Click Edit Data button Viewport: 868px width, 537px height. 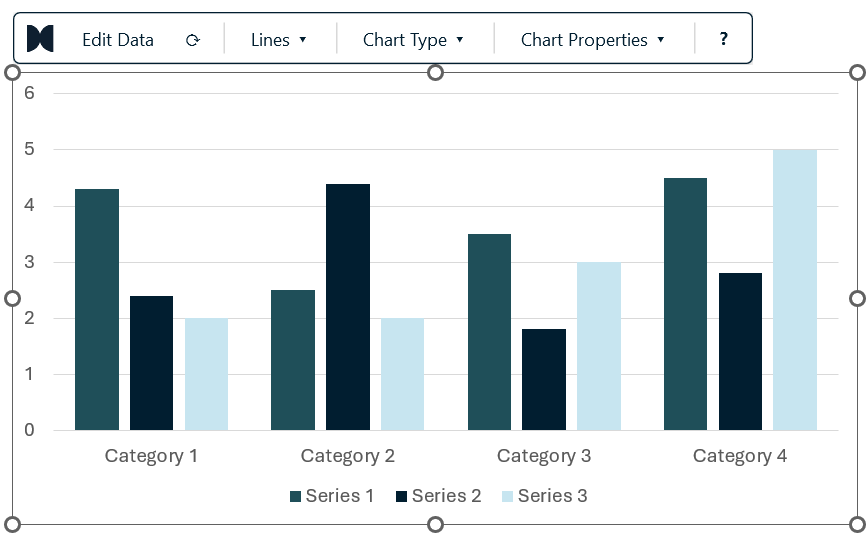[118, 40]
